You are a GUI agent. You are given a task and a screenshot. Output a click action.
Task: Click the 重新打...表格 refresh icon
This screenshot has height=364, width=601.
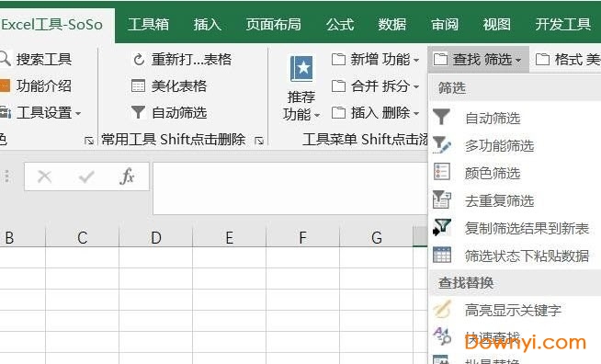pos(139,60)
